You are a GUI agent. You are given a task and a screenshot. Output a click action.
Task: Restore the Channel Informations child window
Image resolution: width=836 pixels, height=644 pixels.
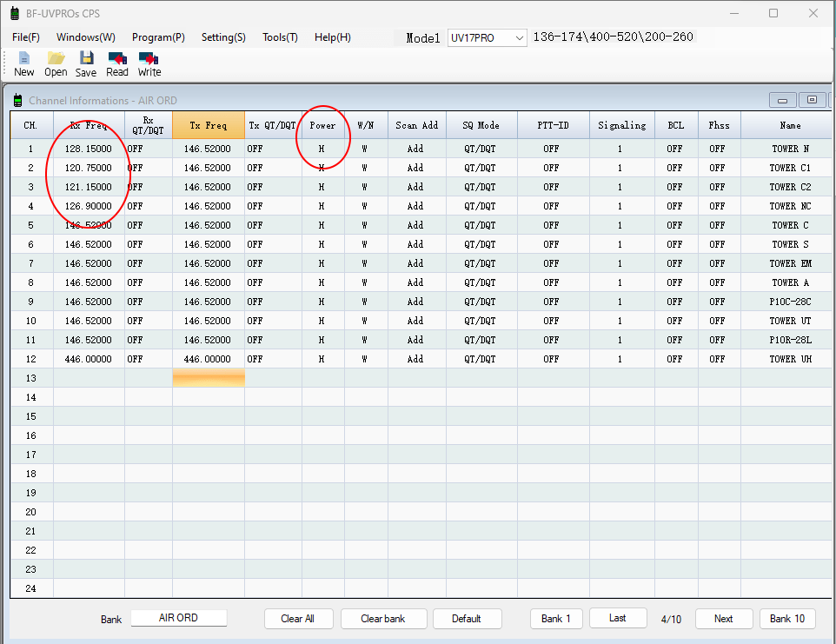813,100
